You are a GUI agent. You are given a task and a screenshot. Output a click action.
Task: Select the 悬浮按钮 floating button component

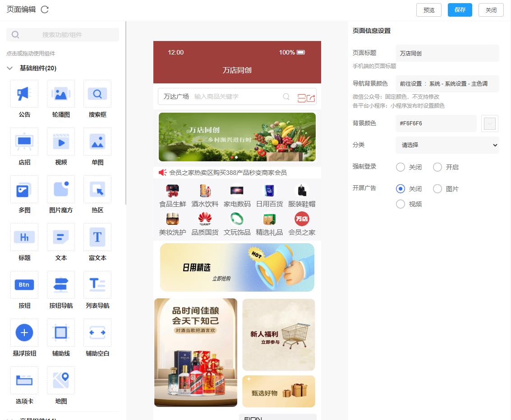pos(24,333)
